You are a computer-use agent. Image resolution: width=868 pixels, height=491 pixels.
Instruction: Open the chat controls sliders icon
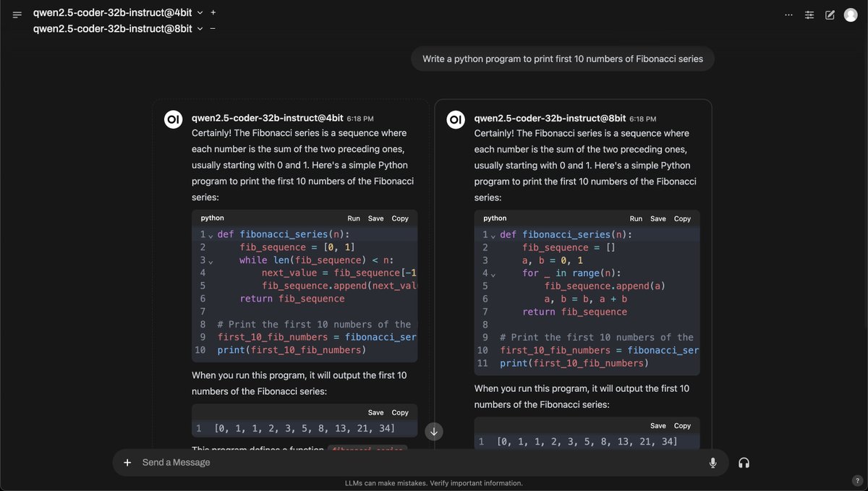(809, 14)
